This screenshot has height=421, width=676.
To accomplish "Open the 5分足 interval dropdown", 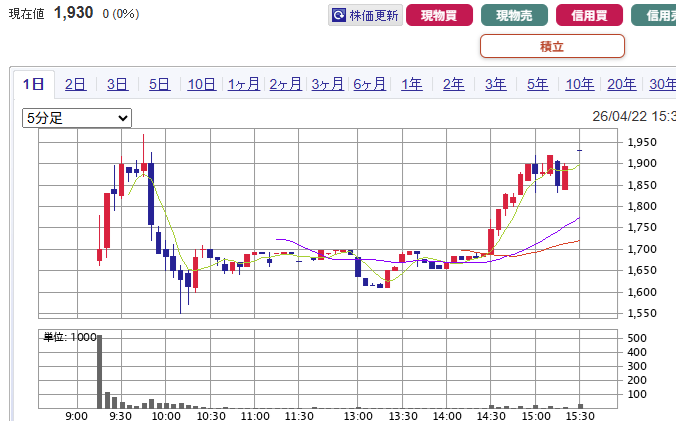I will pyautogui.click(x=77, y=118).
